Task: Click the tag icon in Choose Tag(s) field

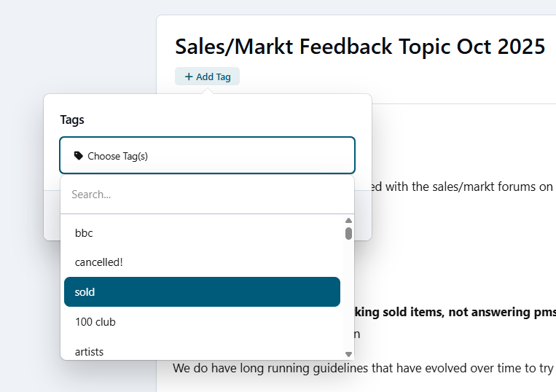Action: point(79,155)
